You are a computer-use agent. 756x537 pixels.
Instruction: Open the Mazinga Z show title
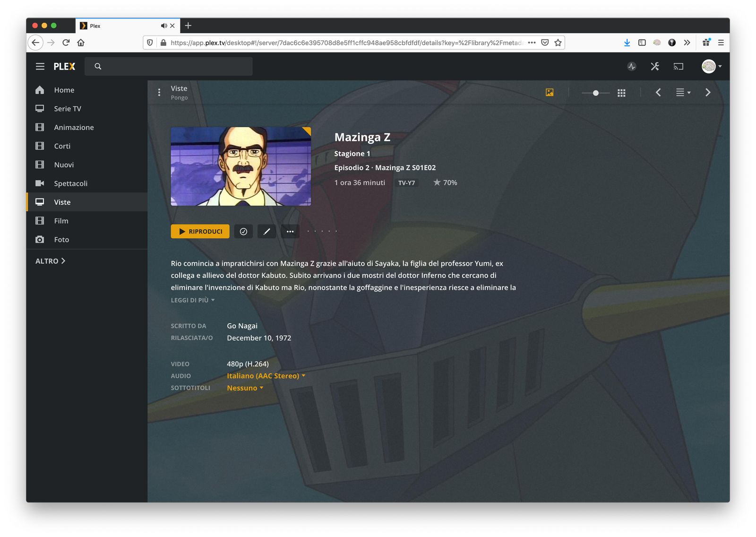tap(362, 137)
